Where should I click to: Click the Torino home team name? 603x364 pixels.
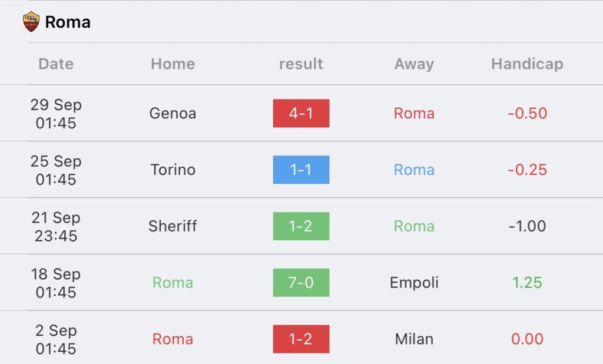pyautogui.click(x=173, y=170)
